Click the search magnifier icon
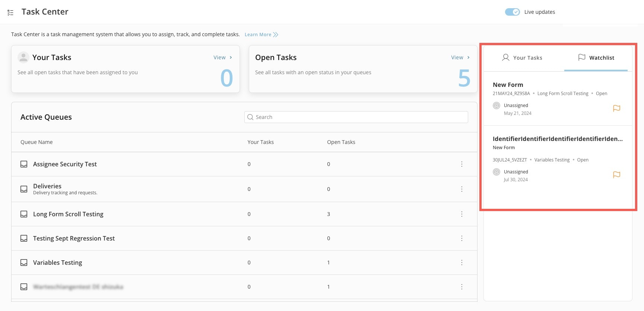Image resolution: width=644 pixels, height=311 pixels. click(x=250, y=117)
